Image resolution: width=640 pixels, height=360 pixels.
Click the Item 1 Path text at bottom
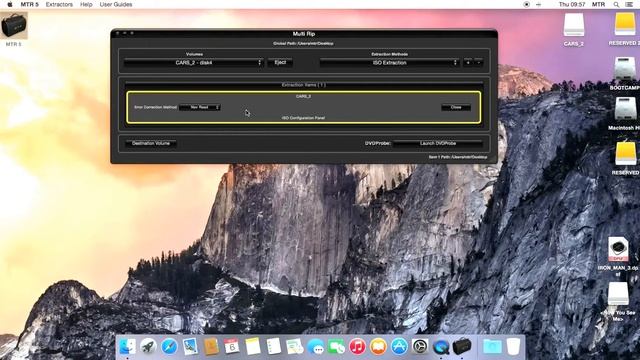tap(458, 157)
